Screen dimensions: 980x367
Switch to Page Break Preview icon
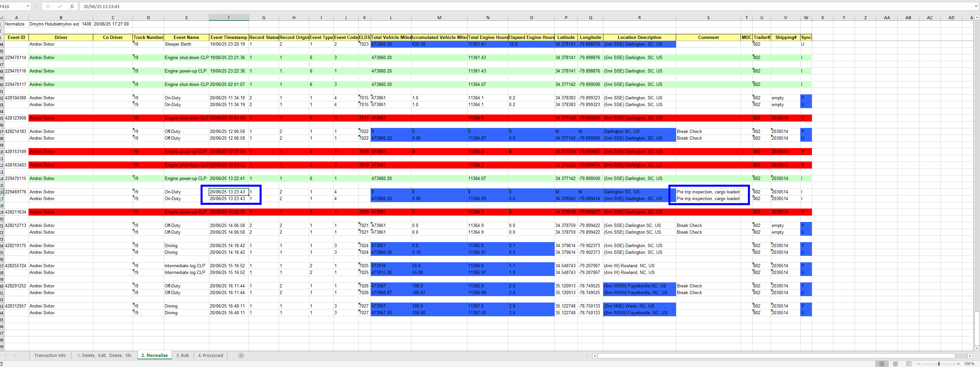909,364
